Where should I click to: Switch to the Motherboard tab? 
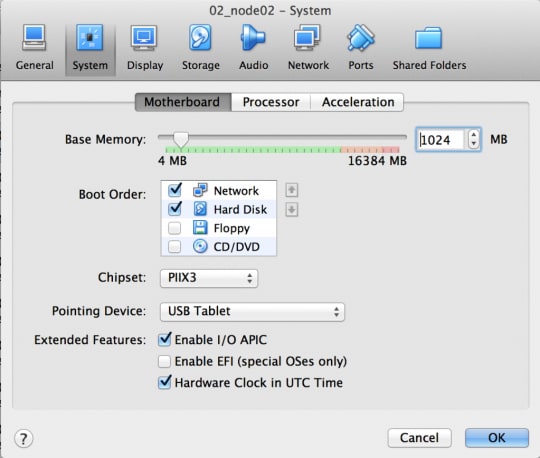click(x=183, y=102)
